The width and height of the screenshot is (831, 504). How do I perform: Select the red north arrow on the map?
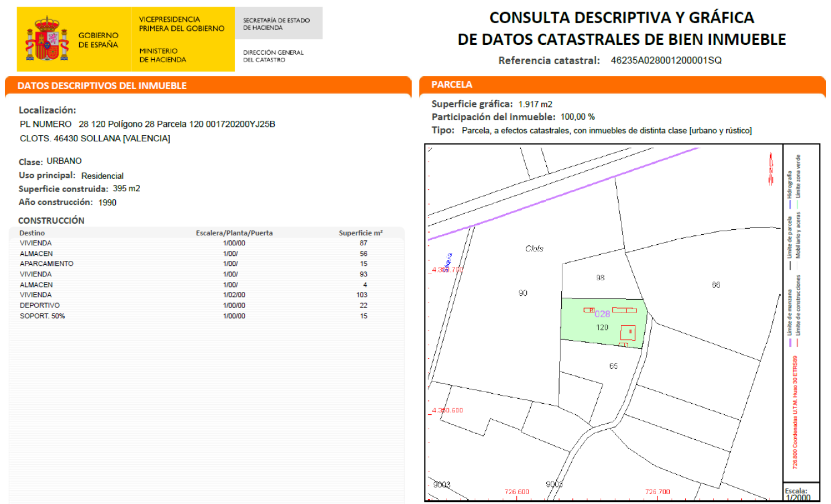[x=771, y=166]
